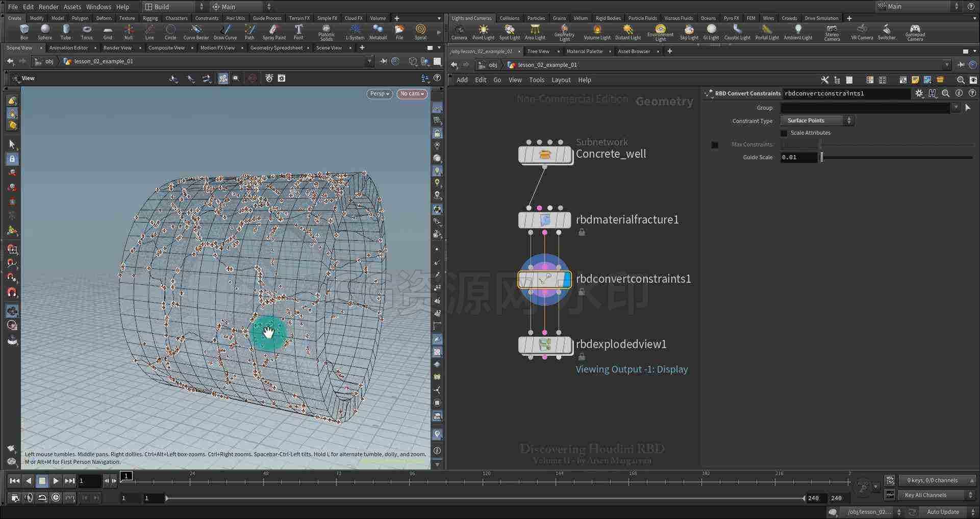Click the network editor Layout menu
The width and height of the screenshot is (980, 519).
(x=561, y=80)
